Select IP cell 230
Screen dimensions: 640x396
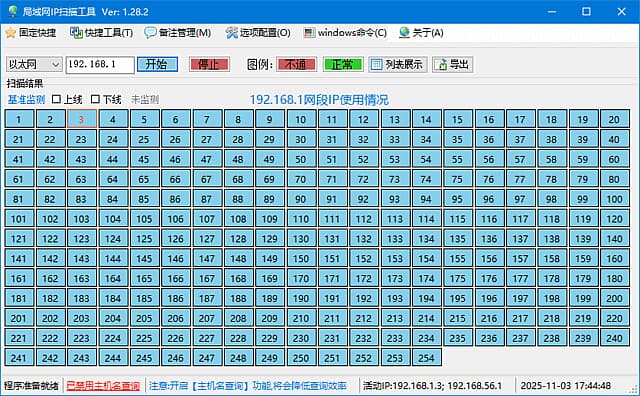click(301, 338)
